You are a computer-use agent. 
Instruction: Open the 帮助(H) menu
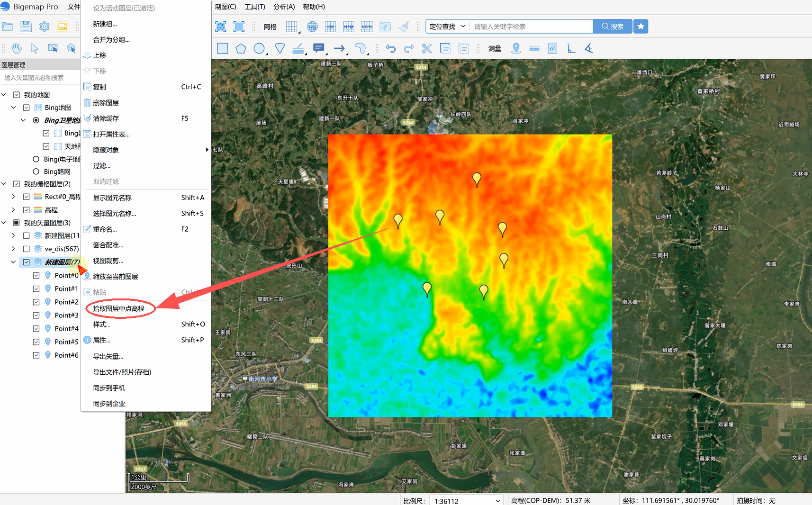click(314, 7)
